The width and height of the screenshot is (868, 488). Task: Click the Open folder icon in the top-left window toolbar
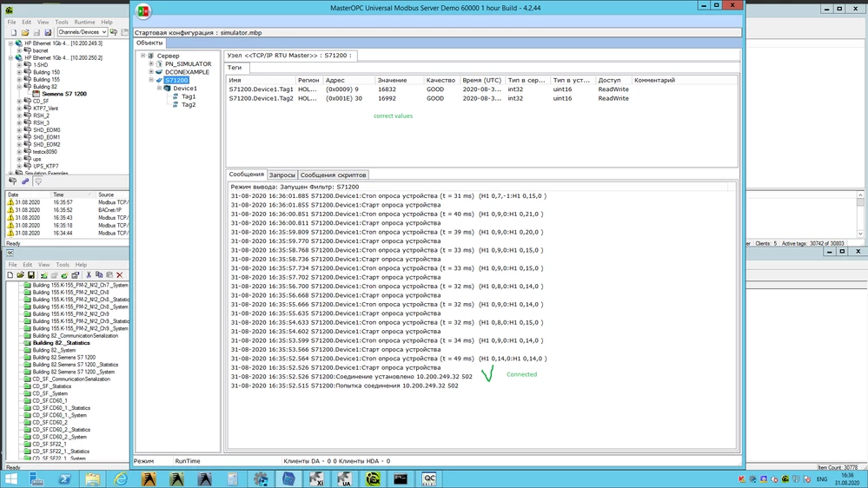point(25,33)
